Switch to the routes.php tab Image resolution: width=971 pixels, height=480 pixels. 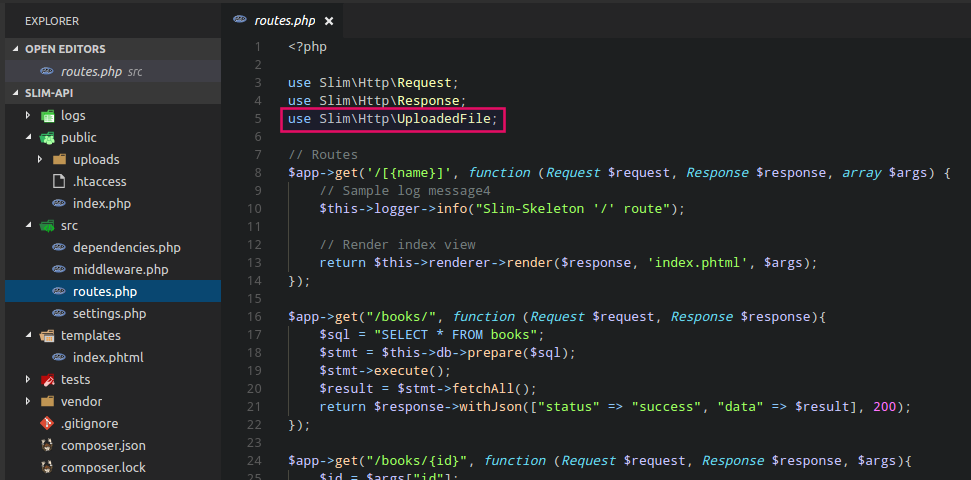[285, 21]
